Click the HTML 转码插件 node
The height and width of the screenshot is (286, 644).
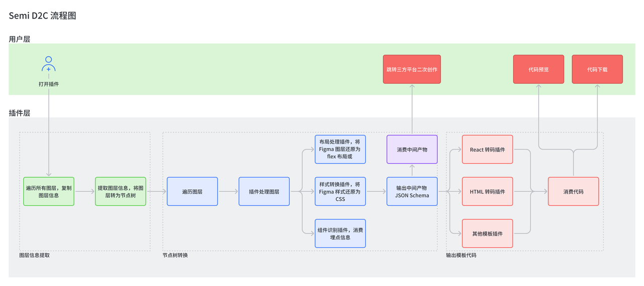pos(488,191)
